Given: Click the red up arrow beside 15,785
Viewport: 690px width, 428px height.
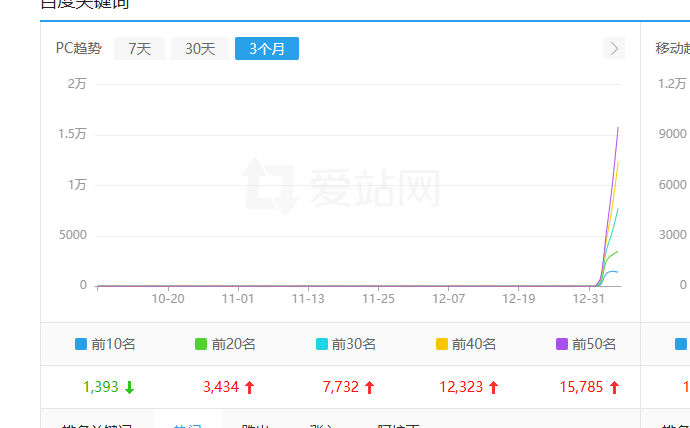Looking at the screenshot, I should coord(614,387).
